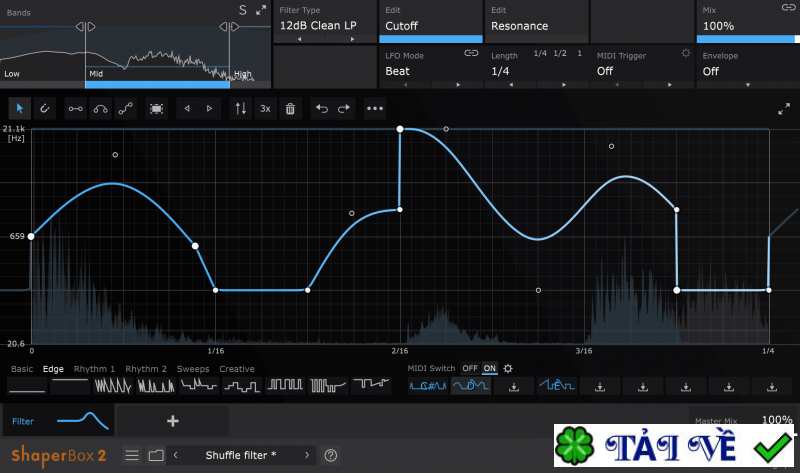Flip the waveform with the up-down arrows icon

coord(239,108)
